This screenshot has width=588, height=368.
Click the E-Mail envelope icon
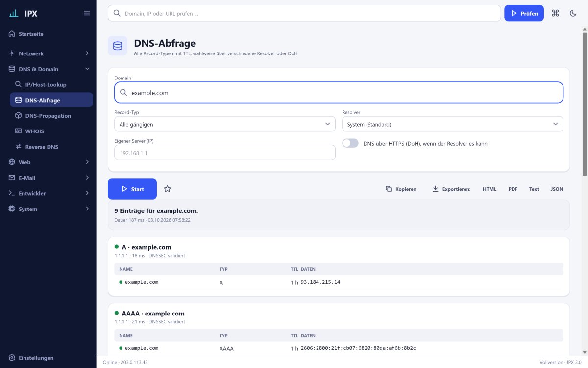pos(12,178)
